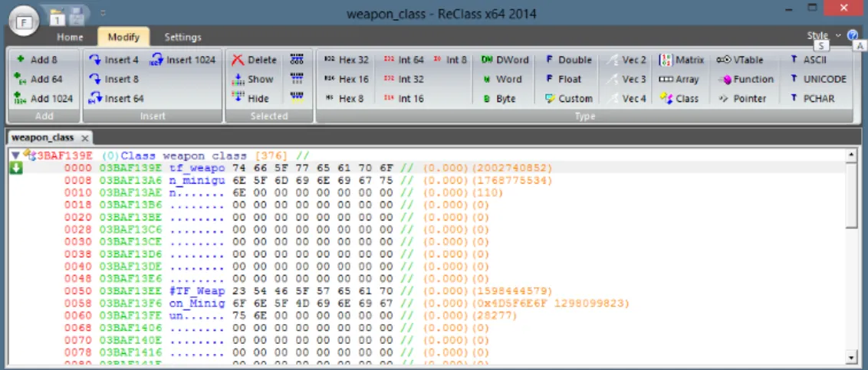868x370 pixels.
Task: Set type to Vec 4
Action: pyautogui.click(x=626, y=99)
